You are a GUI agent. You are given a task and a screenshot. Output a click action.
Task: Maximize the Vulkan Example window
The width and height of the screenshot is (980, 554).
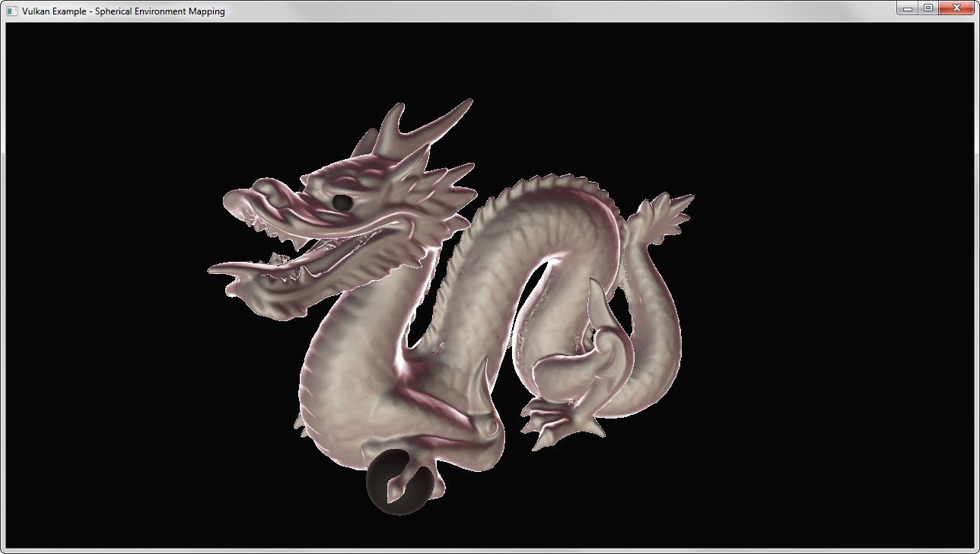click(x=928, y=8)
